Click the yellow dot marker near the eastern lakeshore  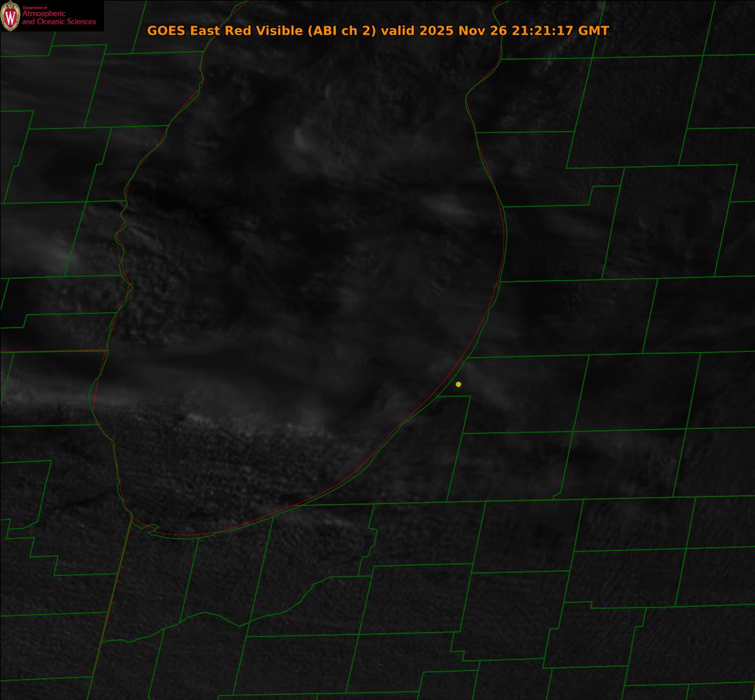(458, 384)
